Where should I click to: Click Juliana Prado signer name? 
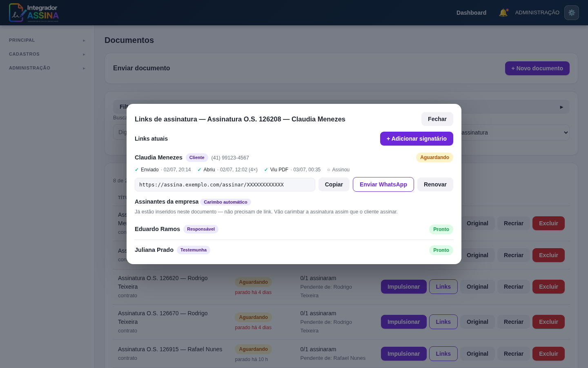pyautogui.click(x=154, y=250)
